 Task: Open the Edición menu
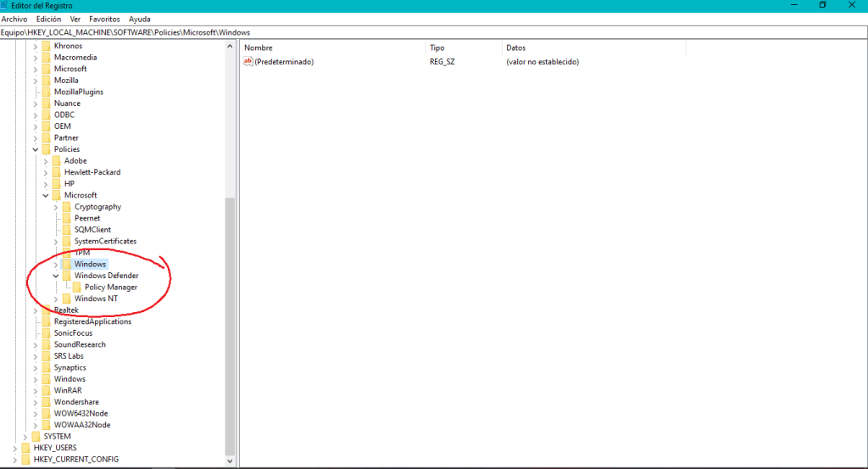point(48,19)
